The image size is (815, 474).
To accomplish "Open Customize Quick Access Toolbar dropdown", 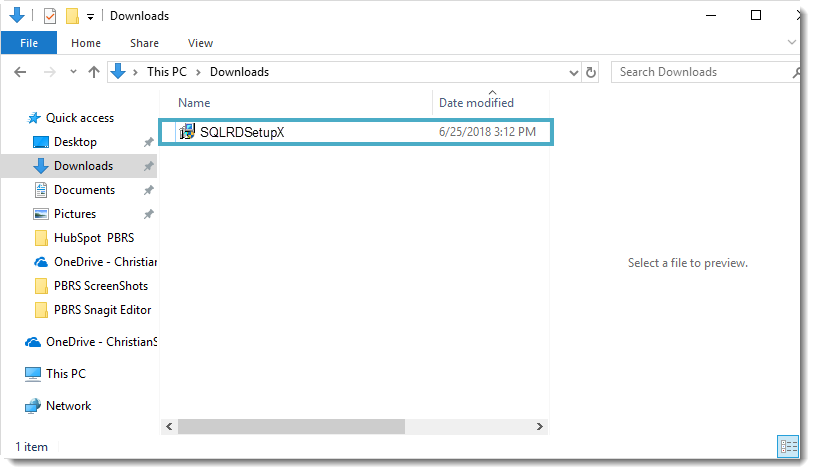I will pyautogui.click(x=90, y=17).
